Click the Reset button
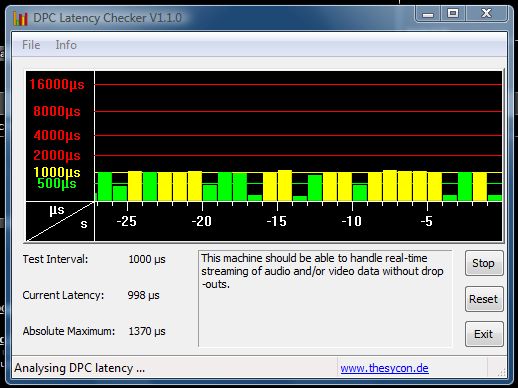518x388 pixels. (x=484, y=299)
